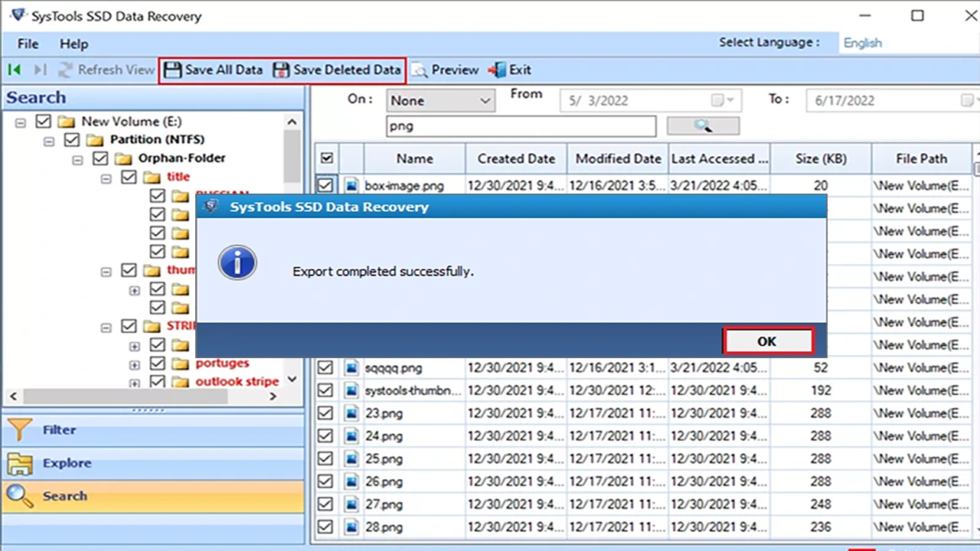The width and height of the screenshot is (980, 551).
Task: Click the tree vertical scrollbar down arrow
Action: (292, 379)
